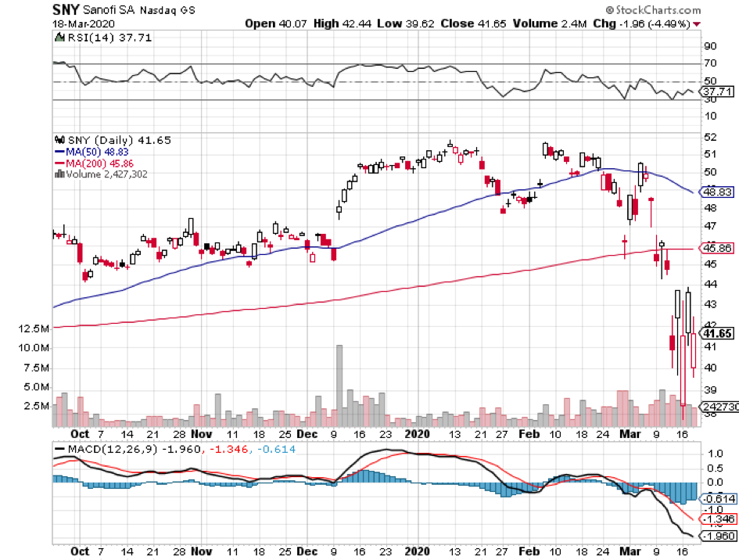Click the Chg -1.96 (-4.49%) value
This screenshot has width=739, height=560.
point(641,23)
